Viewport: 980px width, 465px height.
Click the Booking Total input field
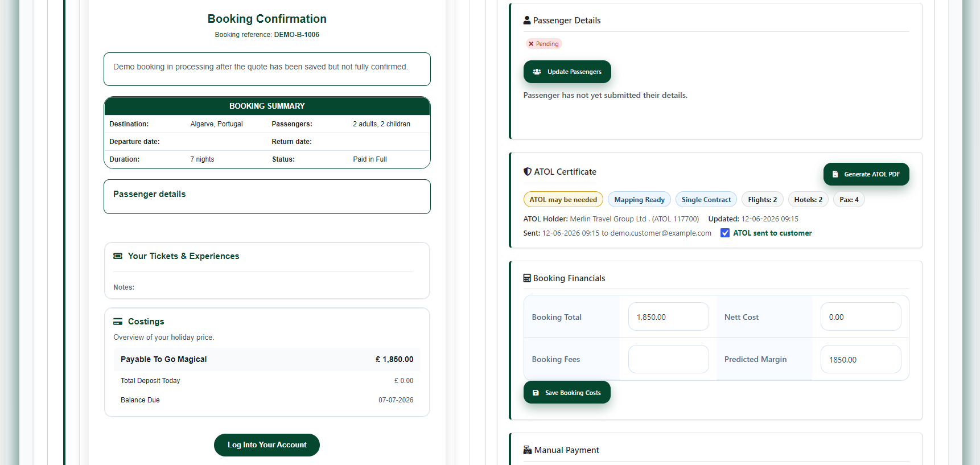669,317
